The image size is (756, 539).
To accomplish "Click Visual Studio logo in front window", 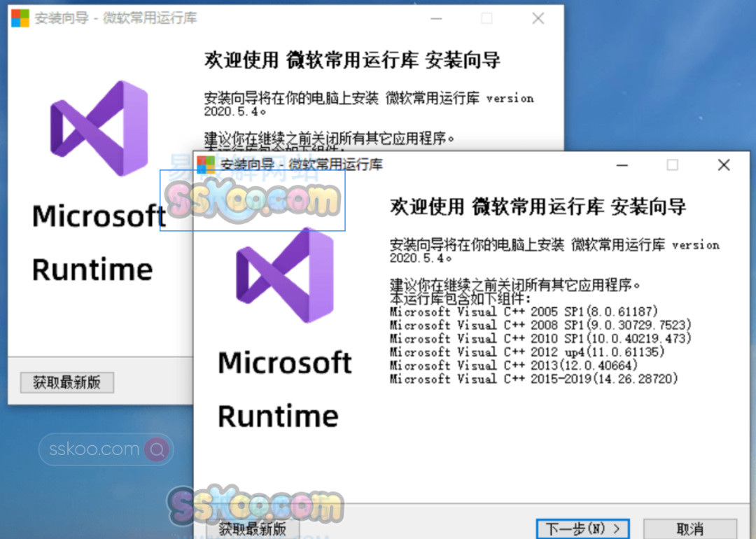I will click(284, 275).
